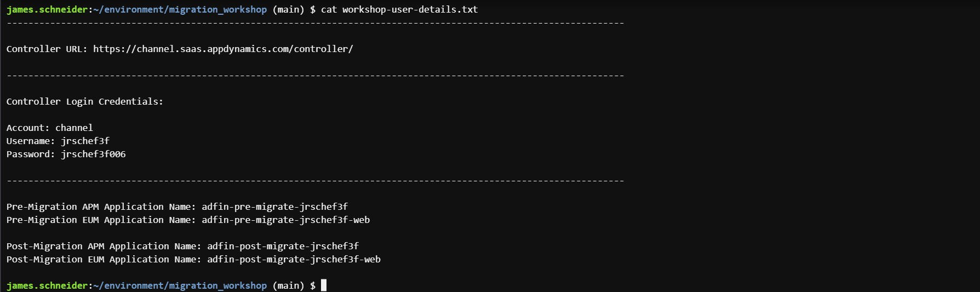Click the Username value jrschef3f
This screenshot has width=980, height=292.
(x=85, y=141)
